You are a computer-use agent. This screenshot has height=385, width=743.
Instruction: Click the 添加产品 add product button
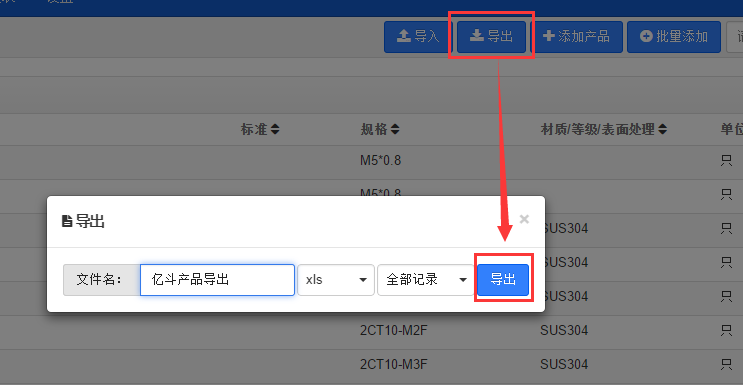tap(576, 37)
